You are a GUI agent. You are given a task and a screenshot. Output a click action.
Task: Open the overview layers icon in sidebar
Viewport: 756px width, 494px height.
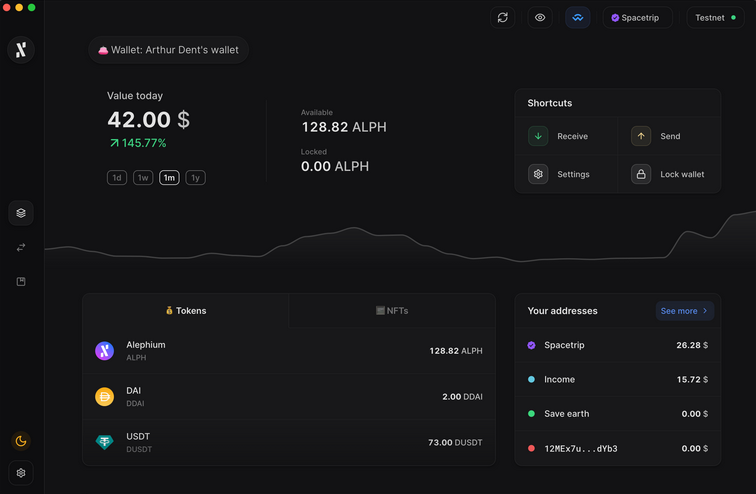point(21,213)
